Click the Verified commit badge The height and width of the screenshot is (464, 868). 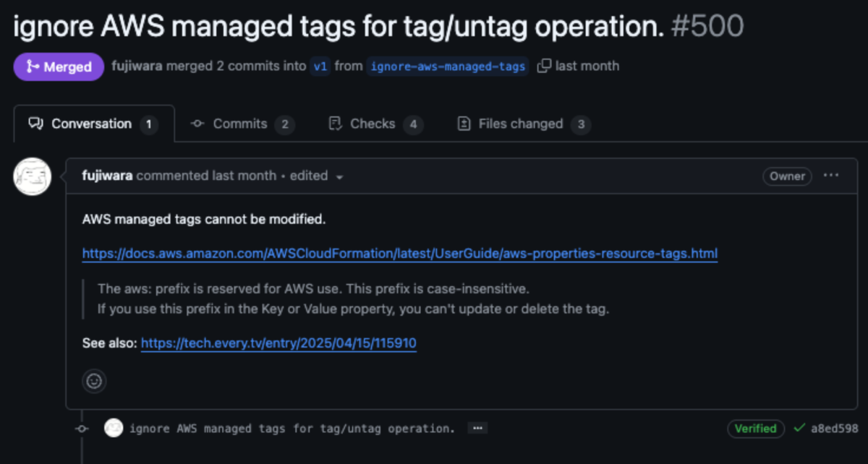[755, 428]
